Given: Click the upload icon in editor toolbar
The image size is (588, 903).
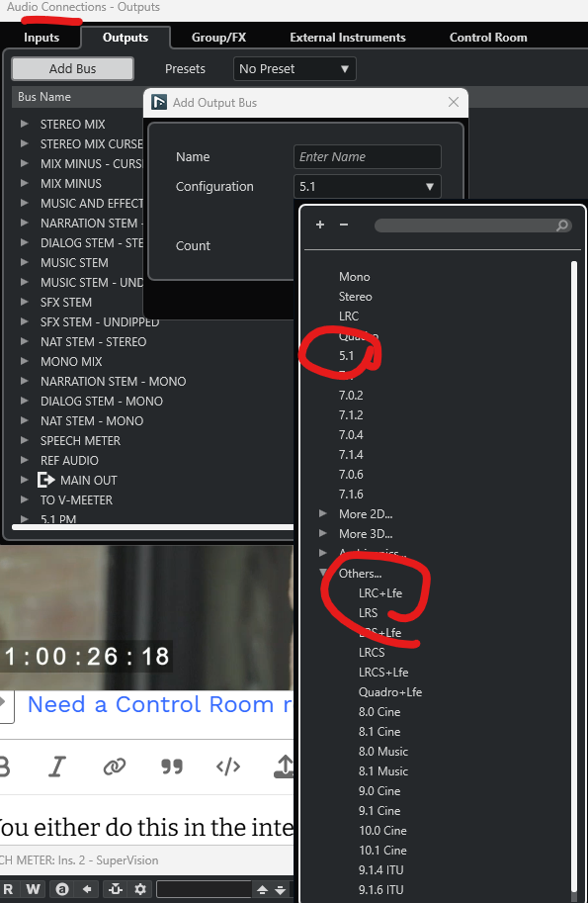Looking at the screenshot, I should 284,767.
